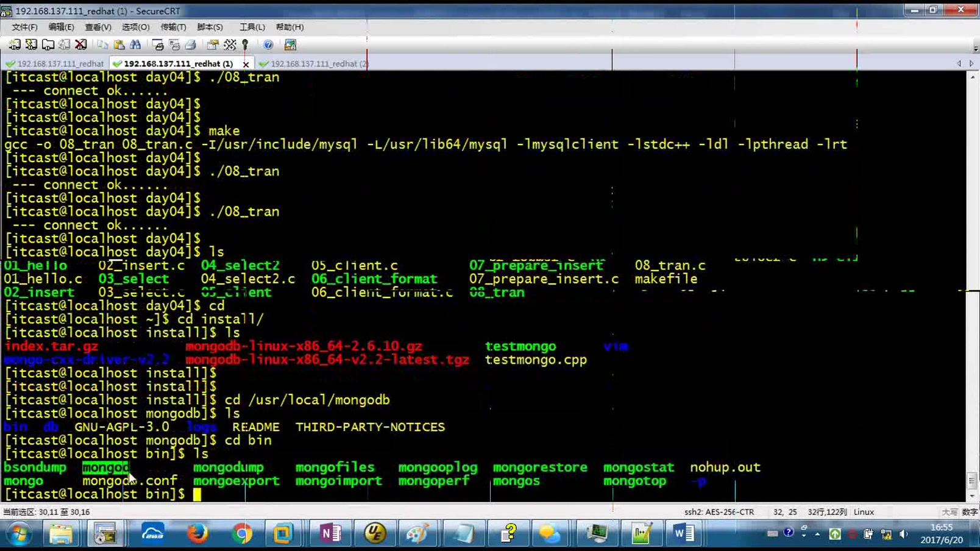The image size is (980, 551).
Task: Mute system volume via the tray speaker
Action: coord(903,534)
